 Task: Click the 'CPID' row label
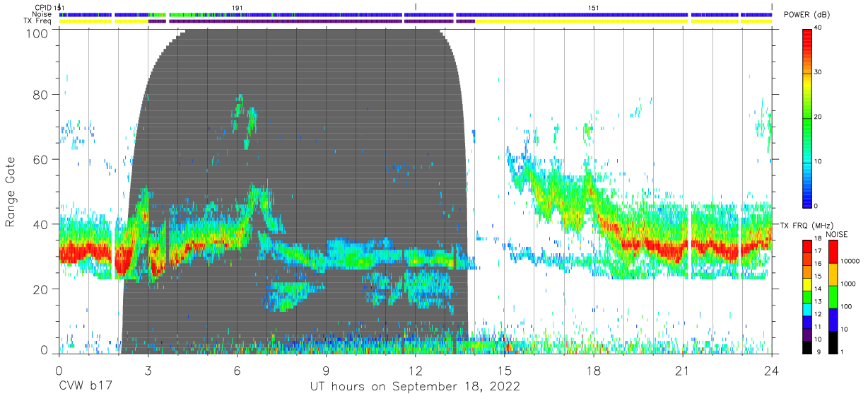(x=42, y=7)
